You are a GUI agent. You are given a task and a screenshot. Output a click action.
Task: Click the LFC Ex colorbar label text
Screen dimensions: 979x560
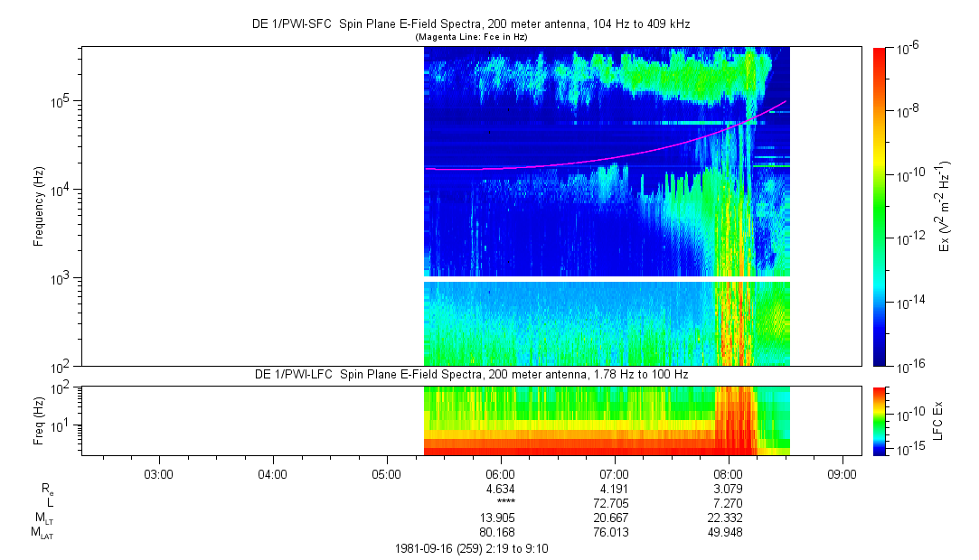point(940,420)
